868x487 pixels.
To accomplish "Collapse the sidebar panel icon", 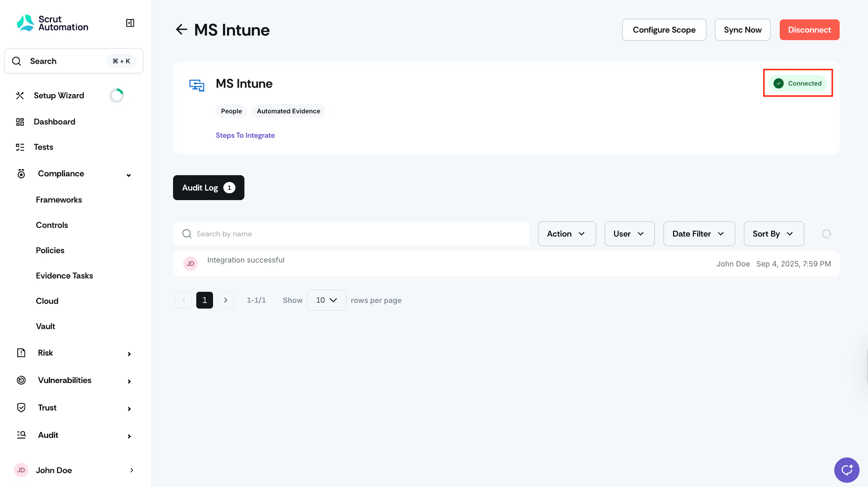I will click(130, 23).
